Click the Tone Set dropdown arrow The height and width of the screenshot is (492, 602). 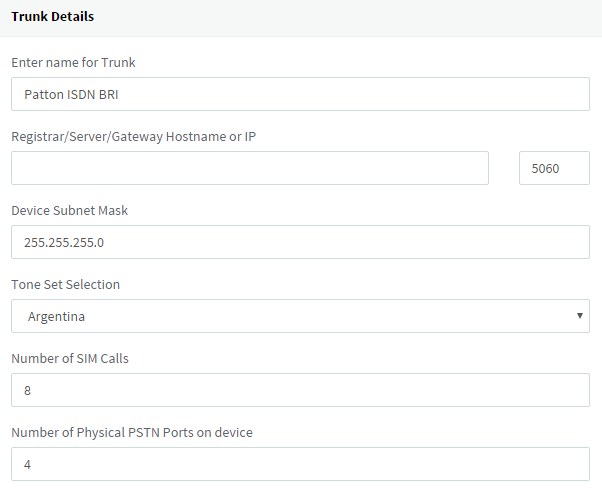(580, 316)
